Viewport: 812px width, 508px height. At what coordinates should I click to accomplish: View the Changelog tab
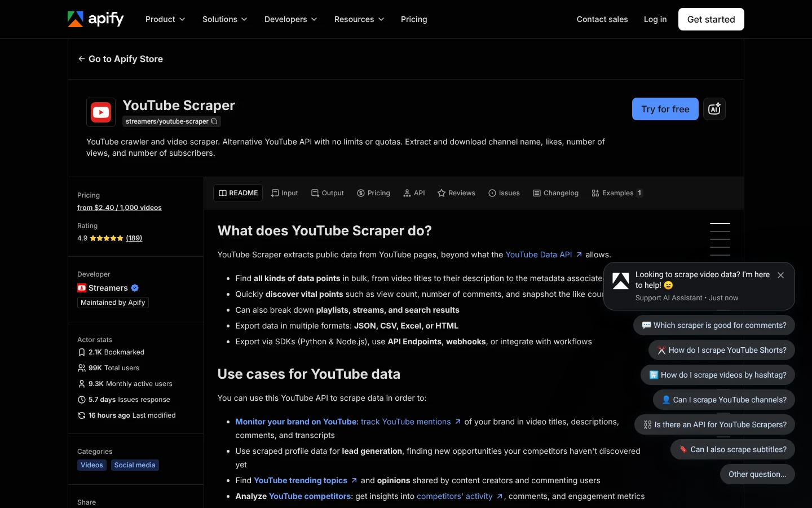pyautogui.click(x=555, y=193)
